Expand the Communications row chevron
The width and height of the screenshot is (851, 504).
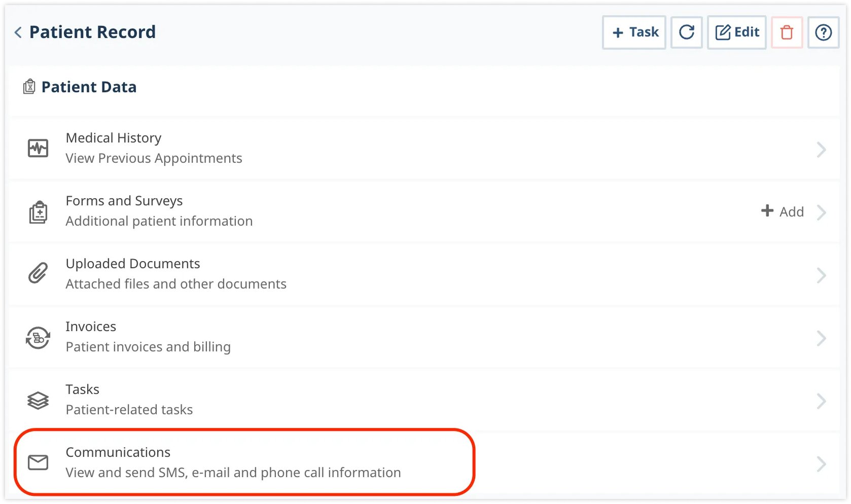pos(822,463)
